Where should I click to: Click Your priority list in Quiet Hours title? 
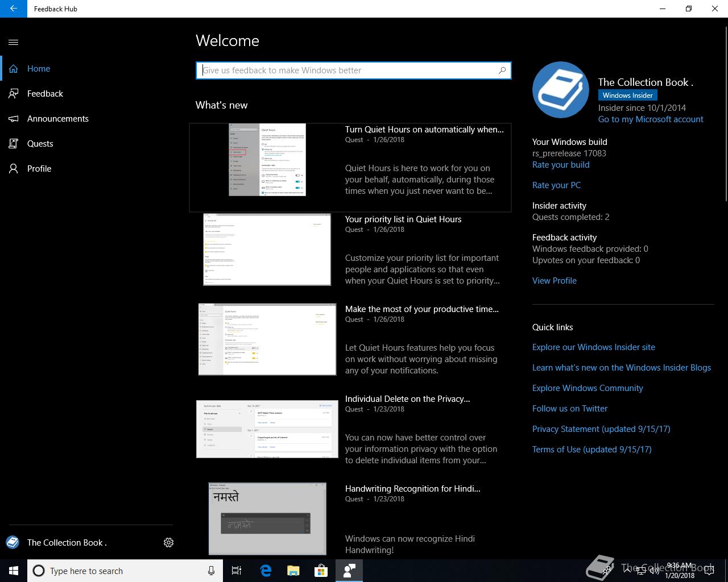pyautogui.click(x=403, y=219)
